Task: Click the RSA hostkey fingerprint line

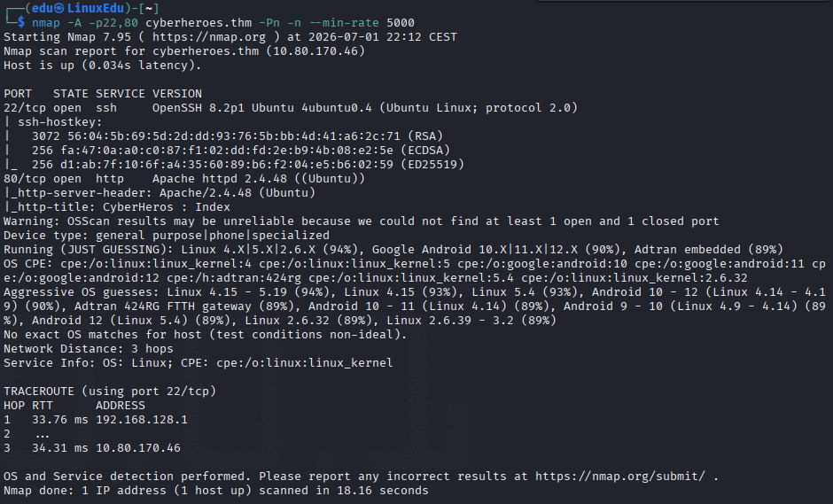Action: 223,136
